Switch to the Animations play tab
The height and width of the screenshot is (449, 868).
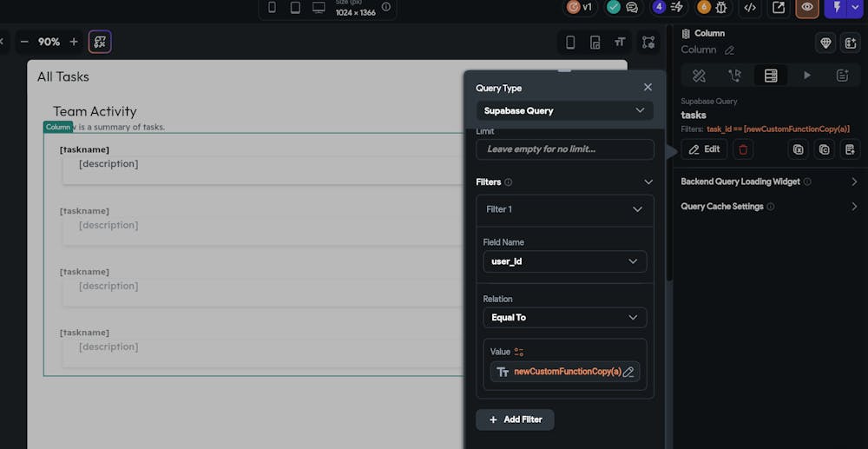[x=806, y=76]
